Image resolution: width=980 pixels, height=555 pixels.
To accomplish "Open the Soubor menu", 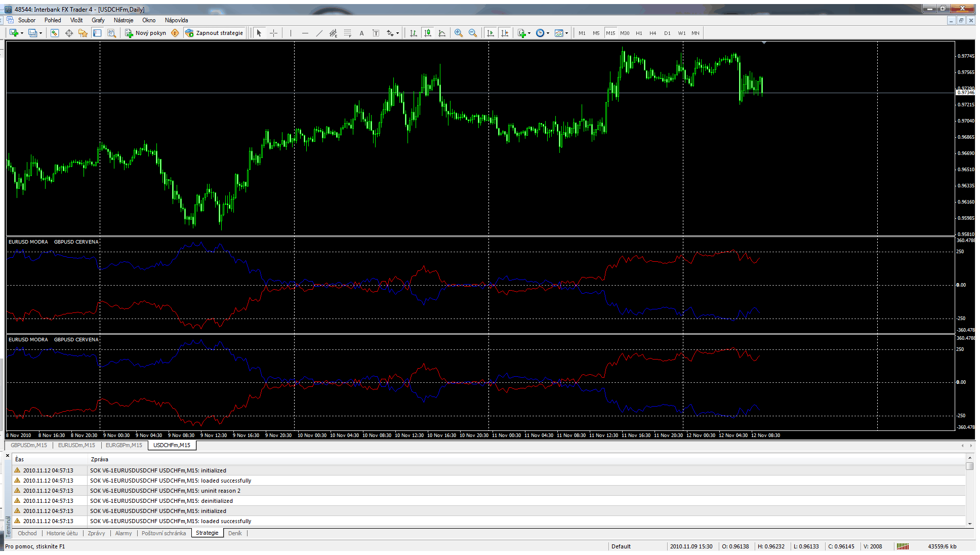I will 27,20.
